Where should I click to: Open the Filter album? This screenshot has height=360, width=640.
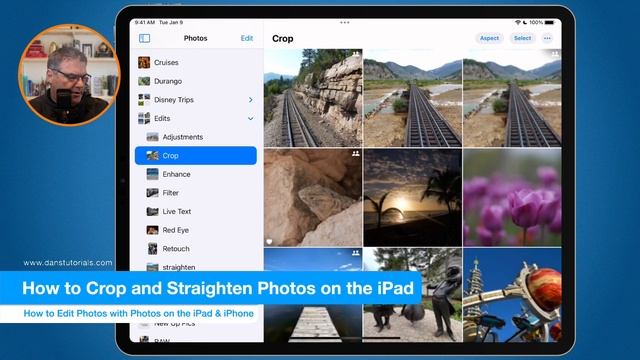point(196,193)
